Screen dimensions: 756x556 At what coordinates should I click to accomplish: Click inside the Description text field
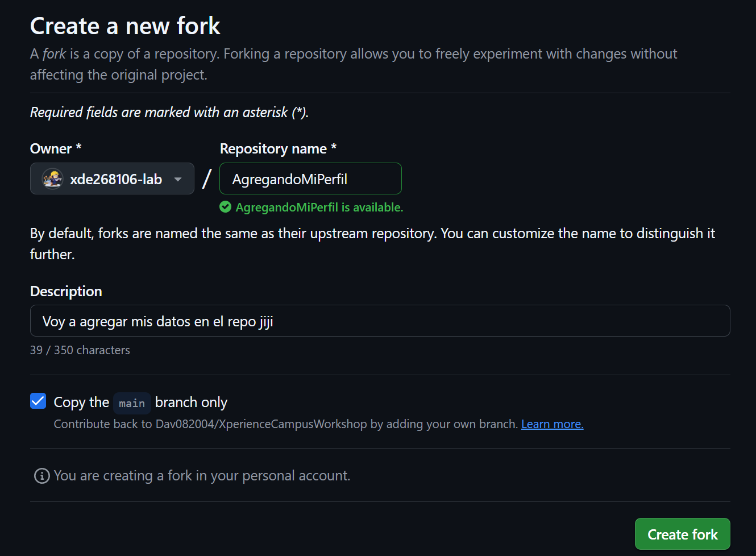click(380, 321)
